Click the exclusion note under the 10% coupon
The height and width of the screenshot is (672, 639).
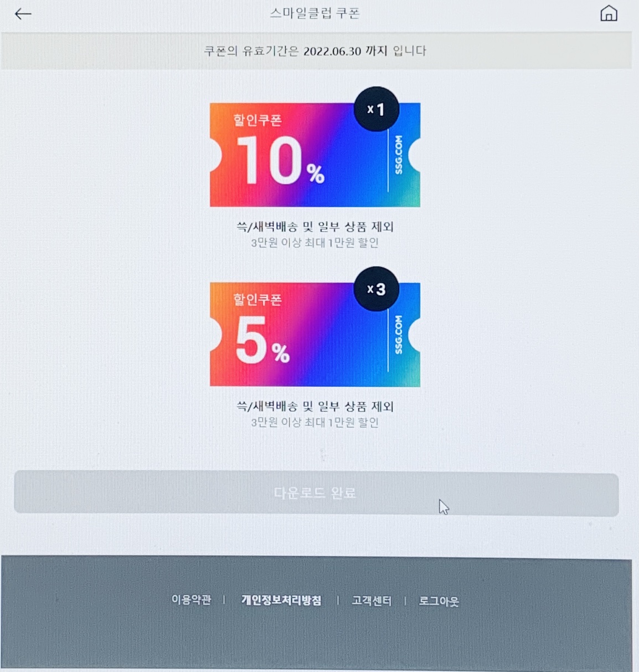click(x=315, y=226)
